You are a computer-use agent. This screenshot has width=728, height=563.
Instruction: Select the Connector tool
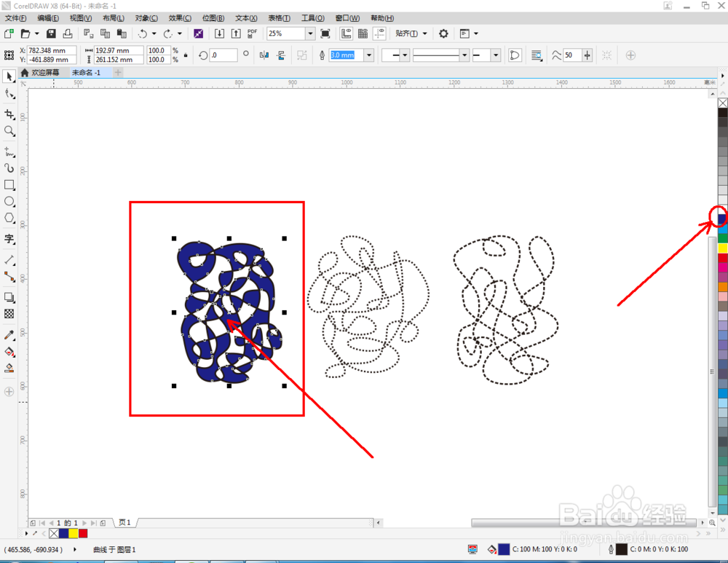pyautogui.click(x=9, y=277)
